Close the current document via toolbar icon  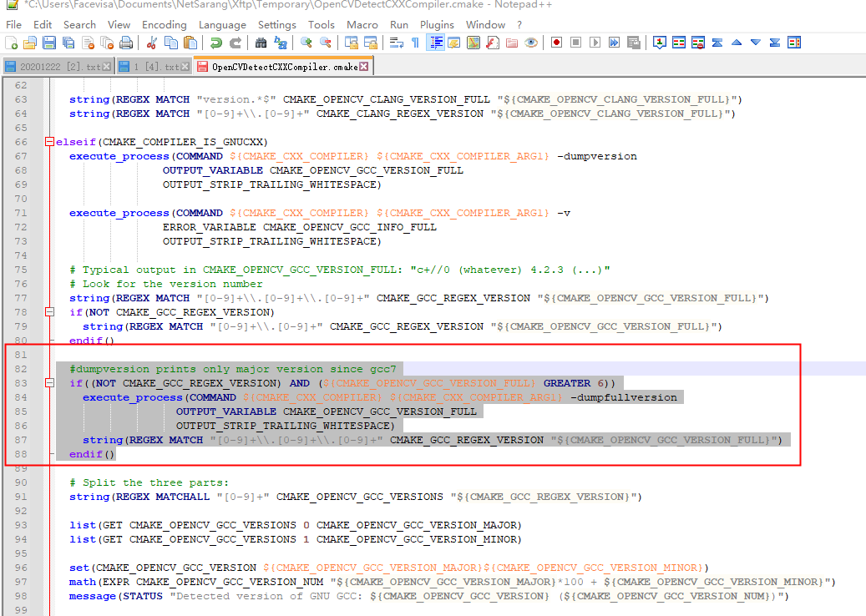coord(88,43)
